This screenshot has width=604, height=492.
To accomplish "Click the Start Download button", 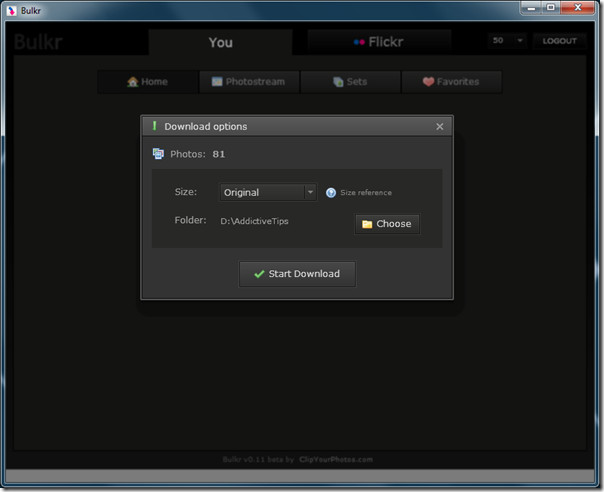I will (x=297, y=274).
